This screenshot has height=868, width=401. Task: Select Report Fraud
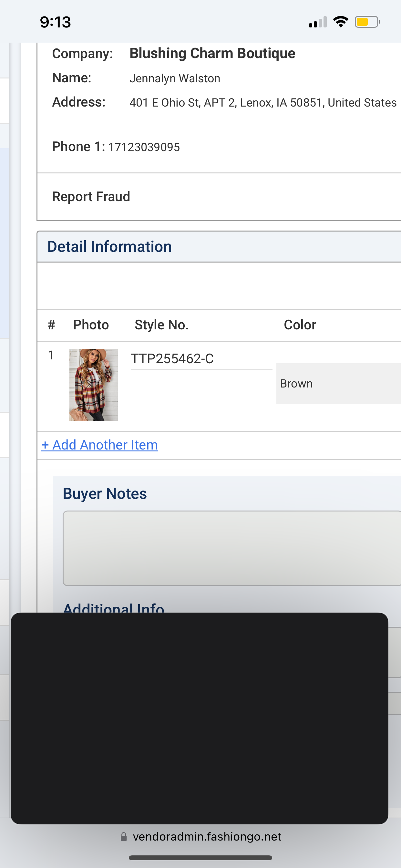tap(91, 196)
